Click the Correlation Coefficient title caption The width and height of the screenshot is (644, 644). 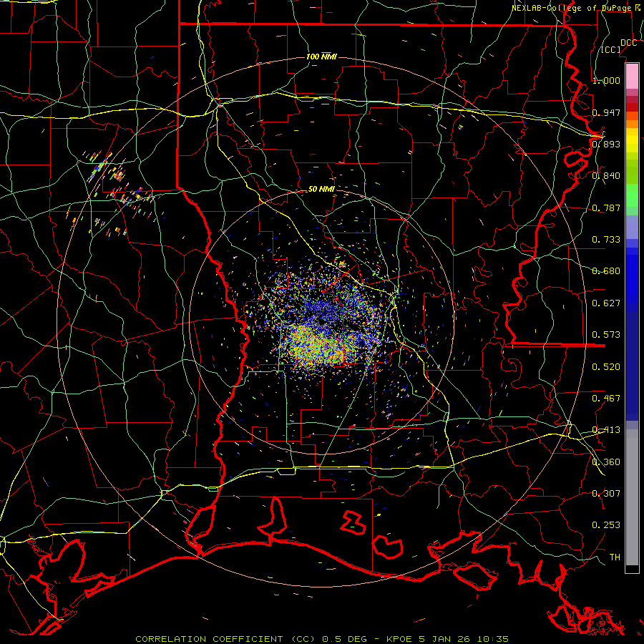(x=322, y=639)
